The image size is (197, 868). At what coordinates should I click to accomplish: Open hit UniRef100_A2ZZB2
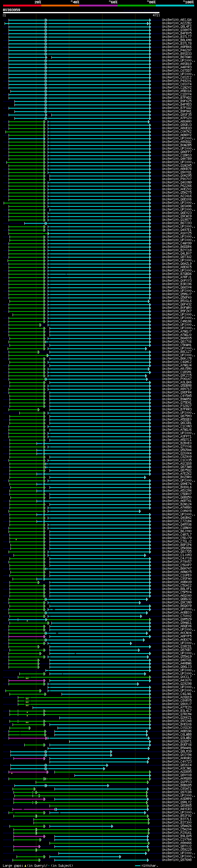(177, 23)
